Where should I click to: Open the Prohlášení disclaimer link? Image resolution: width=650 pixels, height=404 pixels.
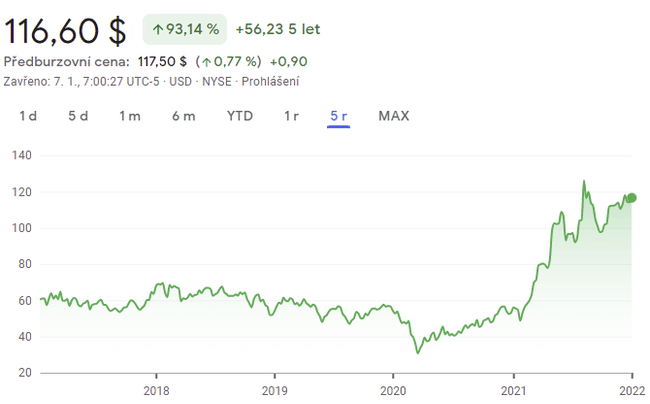click(268, 81)
